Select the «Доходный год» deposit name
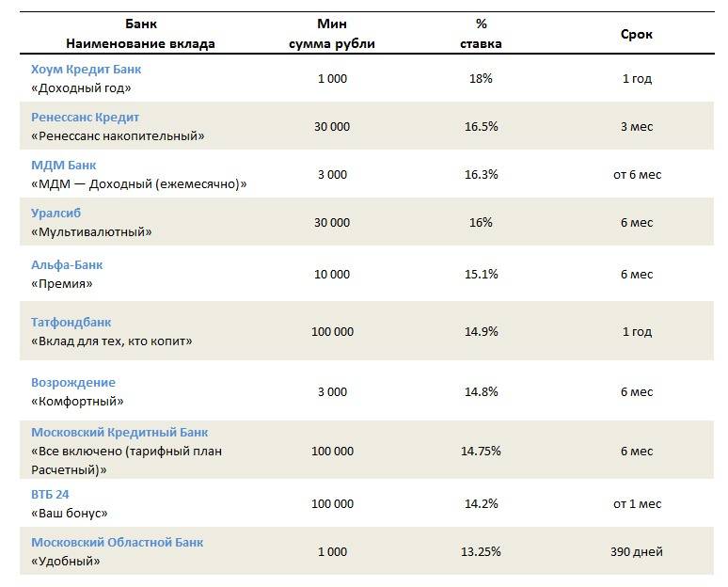The height and width of the screenshot is (587, 728). click(81, 88)
